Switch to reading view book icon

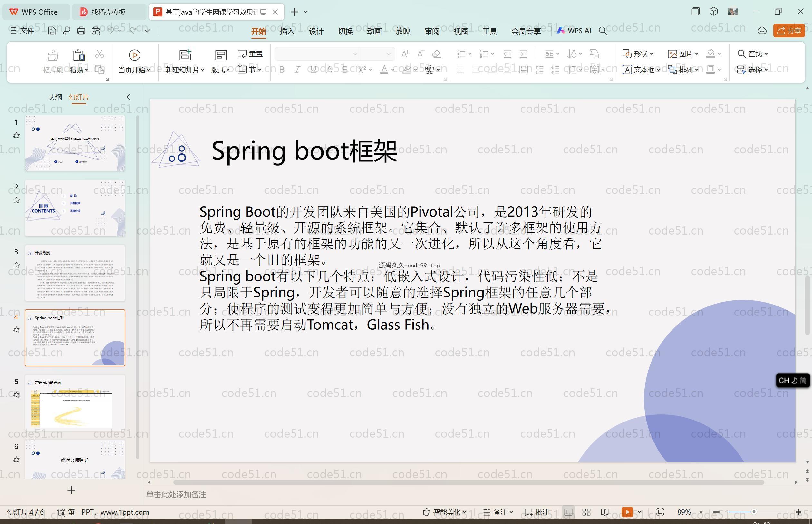604,512
